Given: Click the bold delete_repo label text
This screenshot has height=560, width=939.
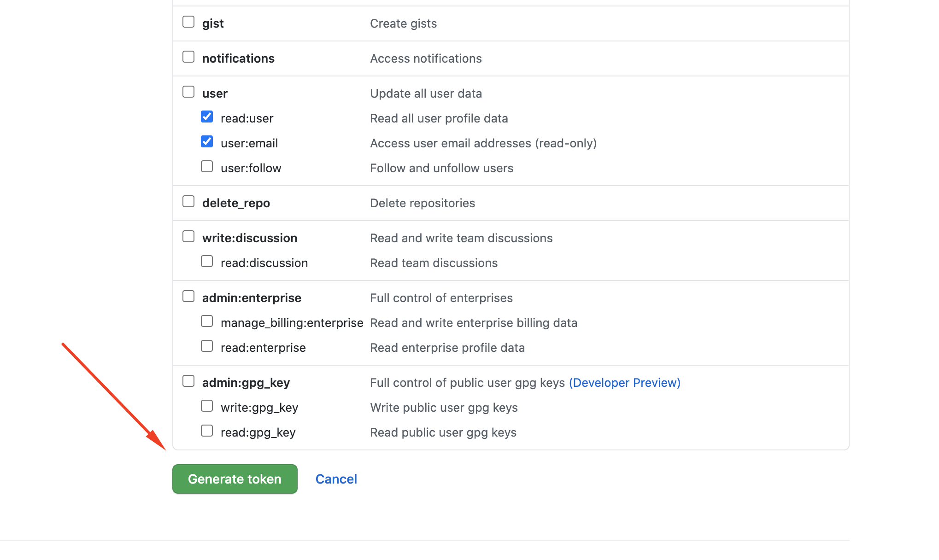Looking at the screenshot, I should pos(236,203).
